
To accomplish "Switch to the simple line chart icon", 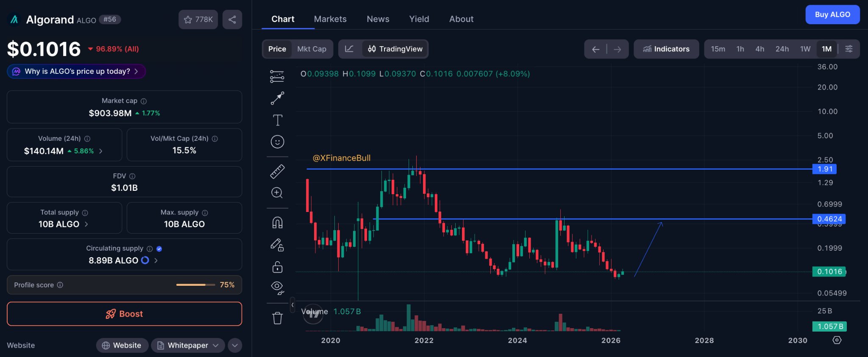I will [x=349, y=49].
